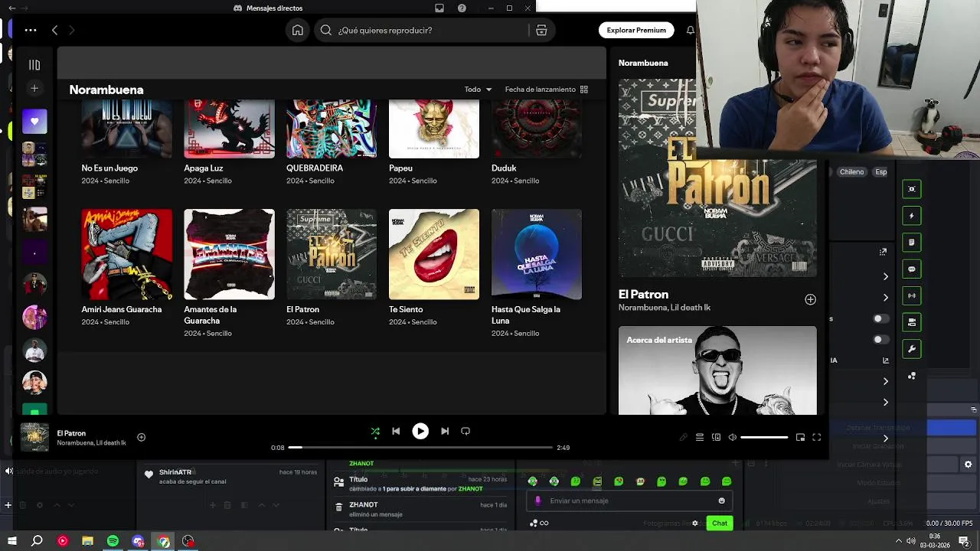This screenshot has width=980, height=551.
Task: Open Te Siento album cover
Action: point(434,254)
